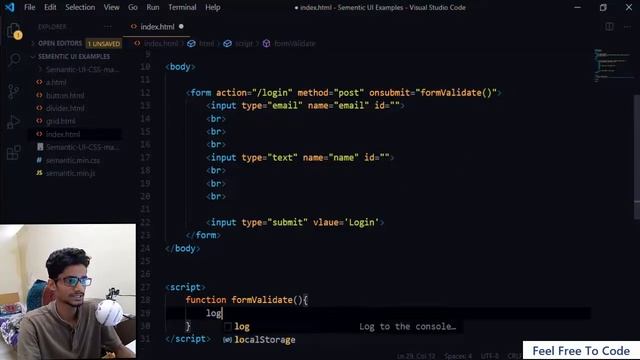This screenshot has height=360, width=640.
Task: Click the html breadcrumb item
Action: tap(206, 43)
